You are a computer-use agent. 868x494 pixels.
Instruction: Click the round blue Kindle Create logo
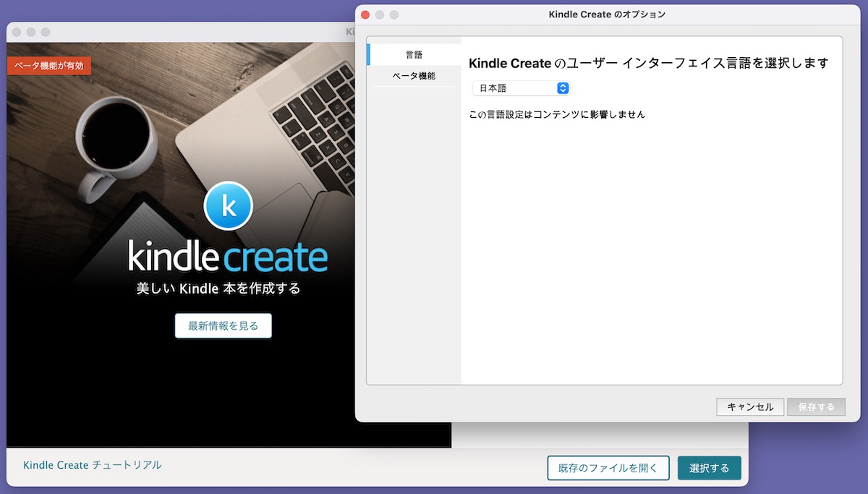coord(229,206)
